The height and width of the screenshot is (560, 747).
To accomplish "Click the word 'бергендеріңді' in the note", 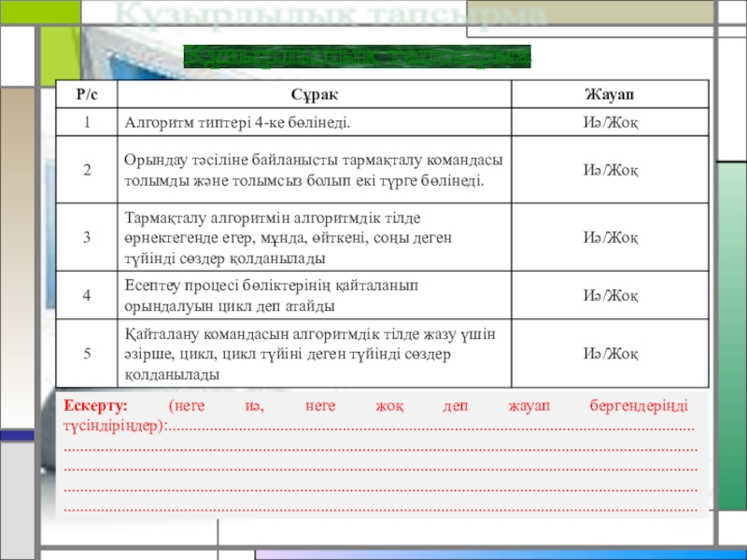I will (639, 406).
